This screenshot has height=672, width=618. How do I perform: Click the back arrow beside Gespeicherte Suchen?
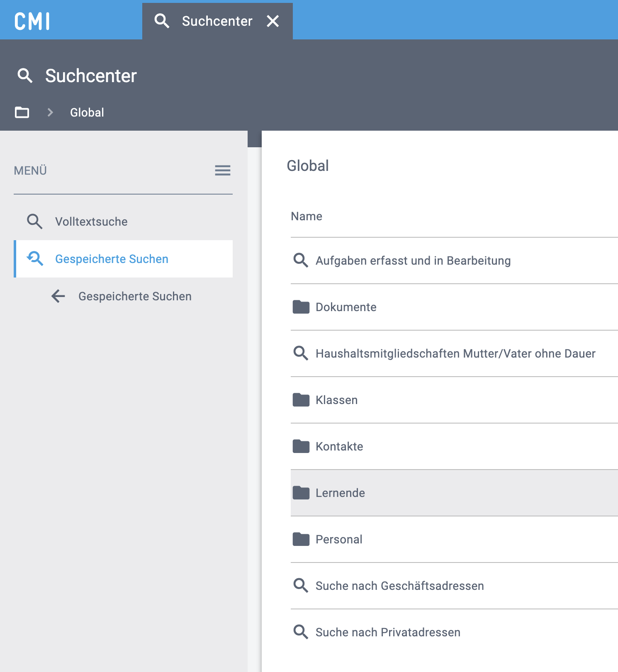pos(58,296)
